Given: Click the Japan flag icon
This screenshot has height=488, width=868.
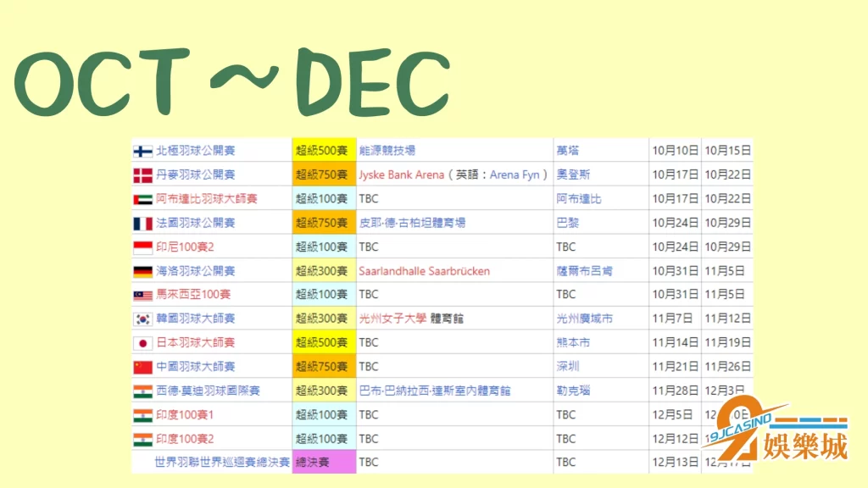Looking at the screenshot, I should point(142,343).
